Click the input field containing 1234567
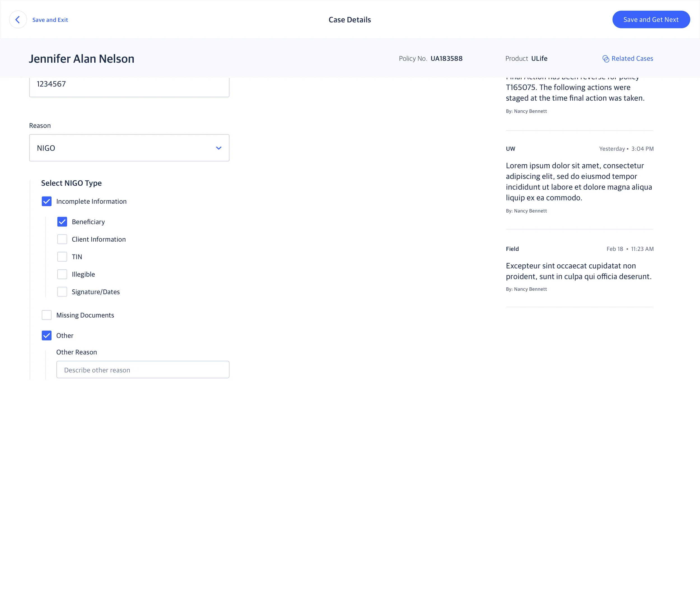This screenshot has width=700, height=599. tap(129, 85)
